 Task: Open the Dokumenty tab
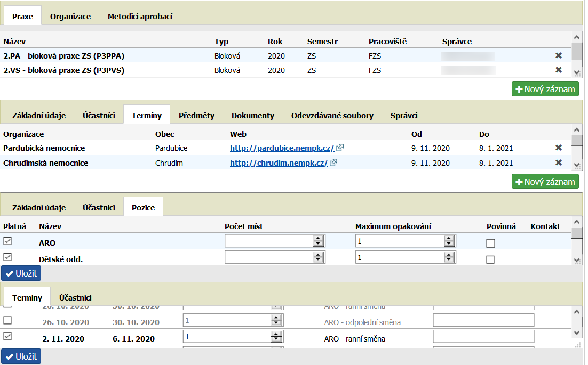coord(253,115)
